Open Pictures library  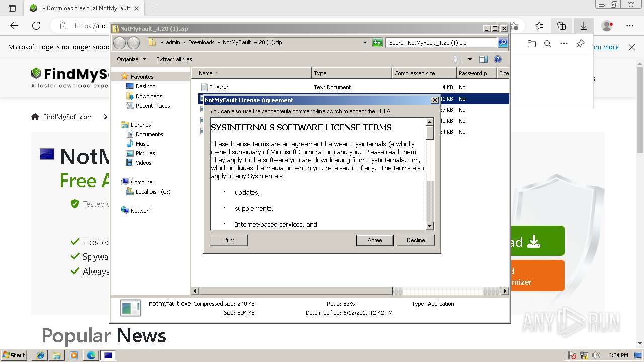pyautogui.click(x=145, y=153)
